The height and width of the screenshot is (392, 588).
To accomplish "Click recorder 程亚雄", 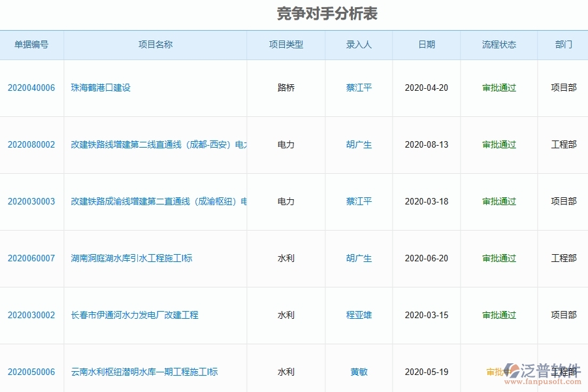I will [x=358, y=315].
